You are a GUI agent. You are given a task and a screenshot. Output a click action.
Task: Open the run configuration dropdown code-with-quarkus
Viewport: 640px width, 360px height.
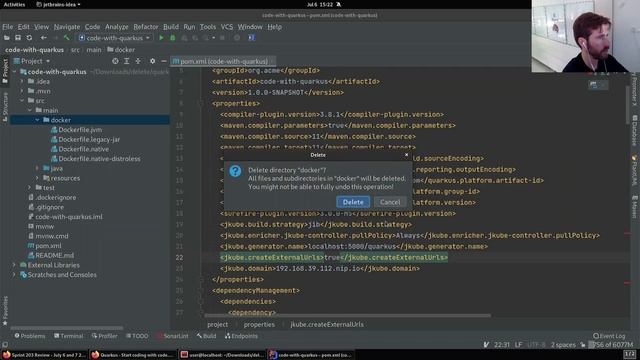(115, 38)
